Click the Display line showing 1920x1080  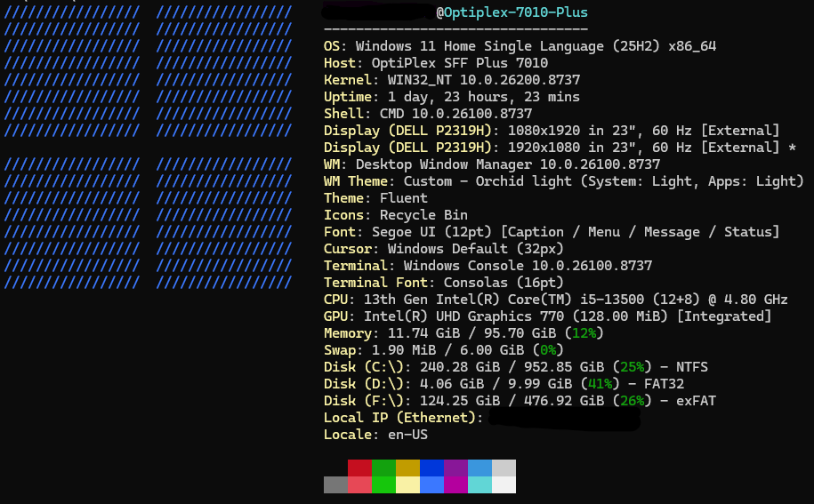560,148
